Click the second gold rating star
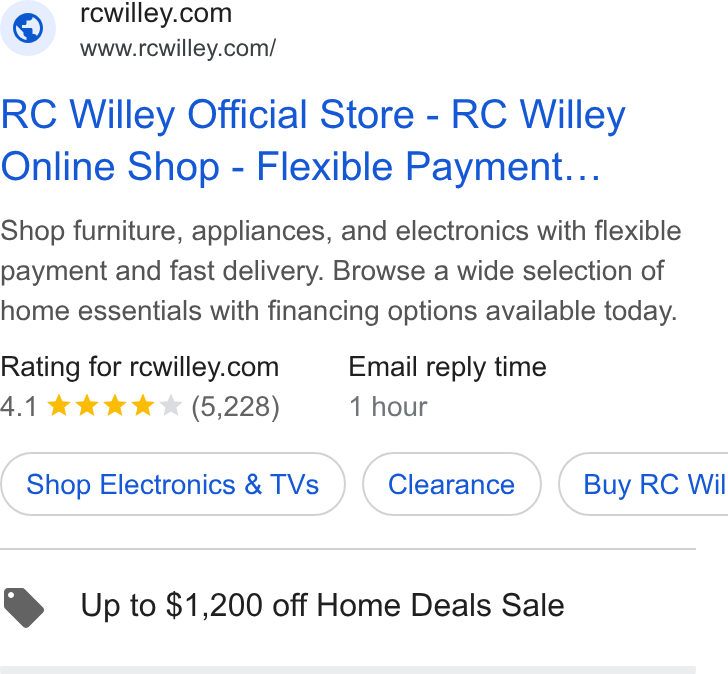 (x=87, y=406)
